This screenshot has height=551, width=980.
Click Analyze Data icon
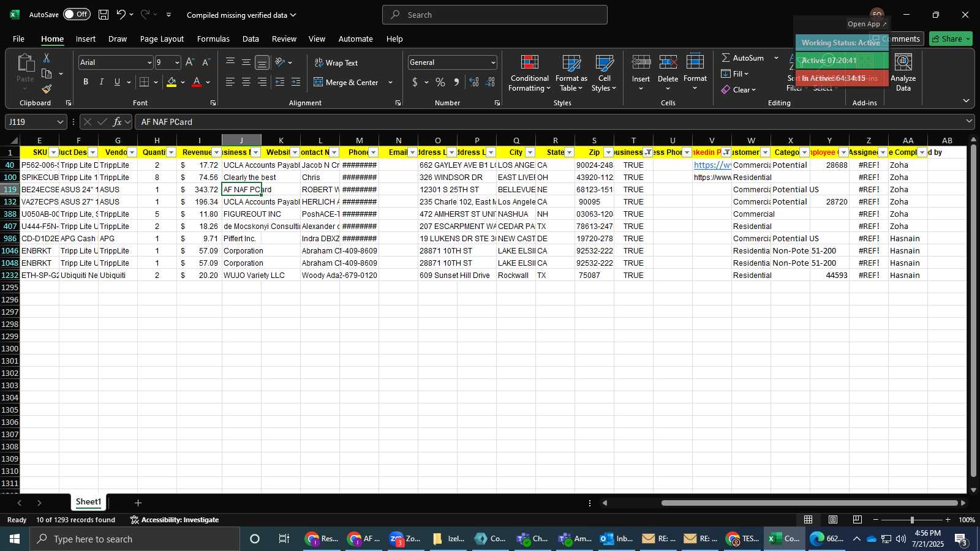[x=903, y=73]
